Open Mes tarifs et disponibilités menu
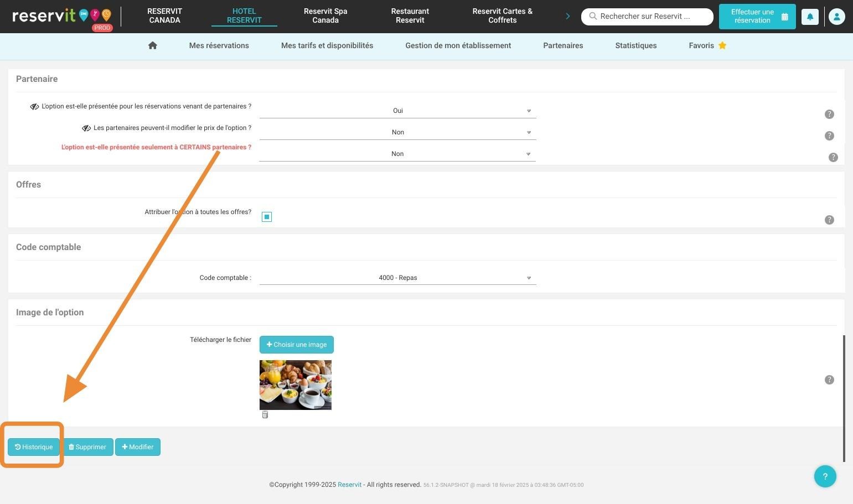Viewport: 853px width, 504px height. tap(327, 45)
